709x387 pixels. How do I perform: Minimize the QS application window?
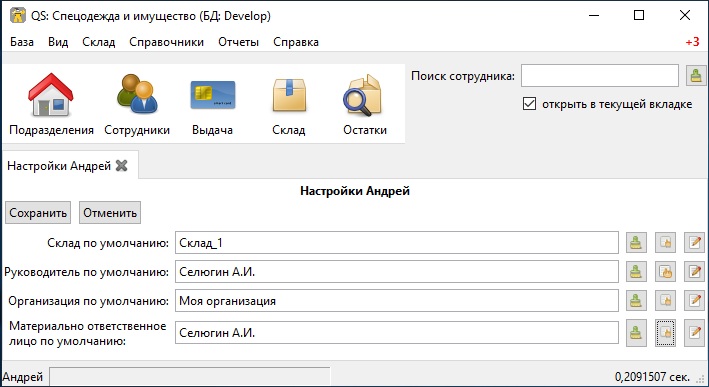point(594,15)
